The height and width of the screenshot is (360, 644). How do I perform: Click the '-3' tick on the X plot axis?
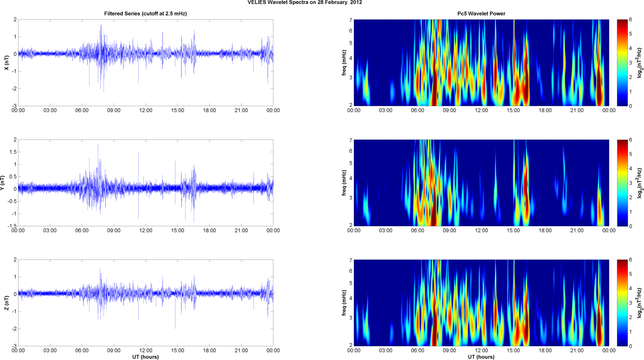tap(14, 106)
